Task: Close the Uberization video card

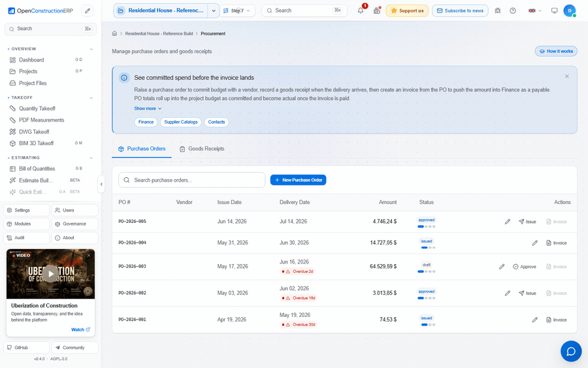Action: pyautogui.click(x=89, y=256)
